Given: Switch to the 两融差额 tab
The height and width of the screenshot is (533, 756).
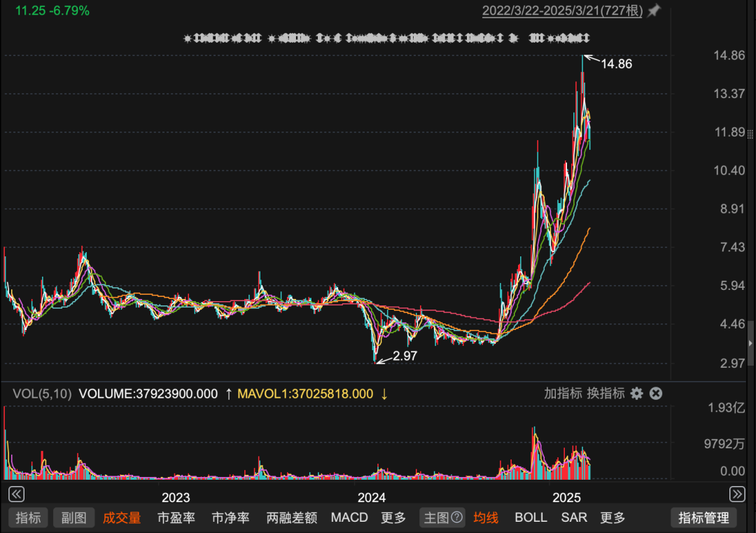Looking at the screenshot, I should [x=291, y=517].
